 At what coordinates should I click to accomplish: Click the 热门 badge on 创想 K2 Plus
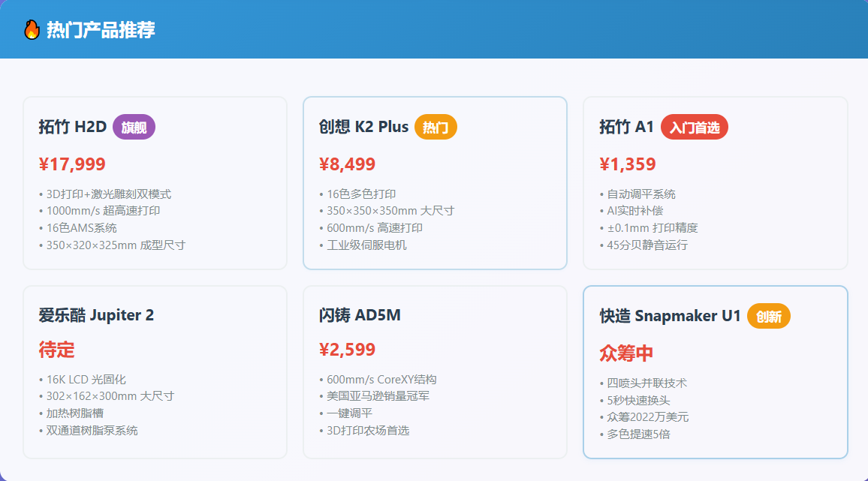pyautogui.click(x=436, y=127)
